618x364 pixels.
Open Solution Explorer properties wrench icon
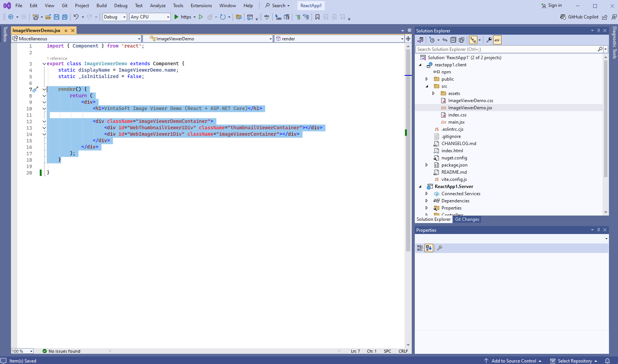489,40
